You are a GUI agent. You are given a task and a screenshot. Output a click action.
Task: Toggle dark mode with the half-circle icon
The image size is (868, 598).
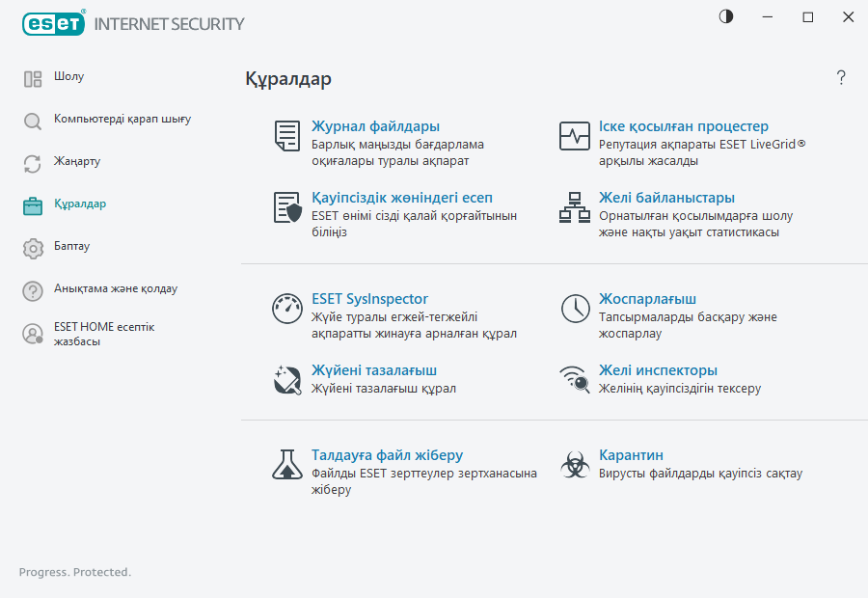coord(725,16)
